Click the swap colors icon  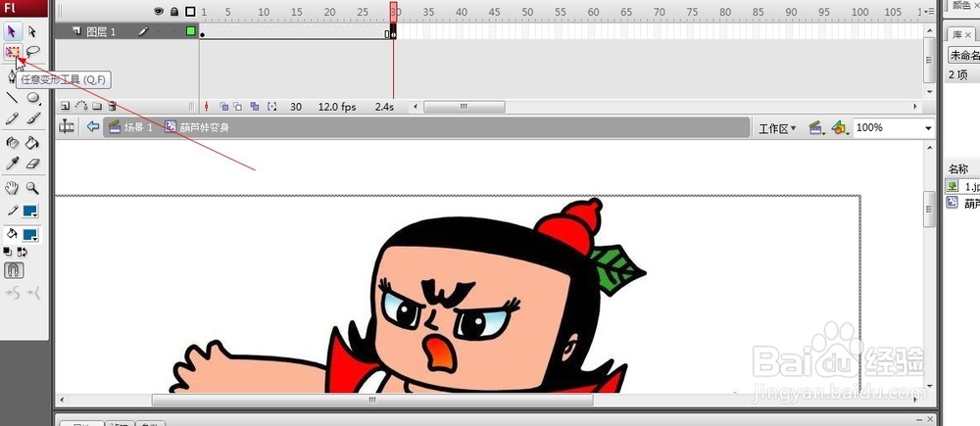click(x=22, y=251)
